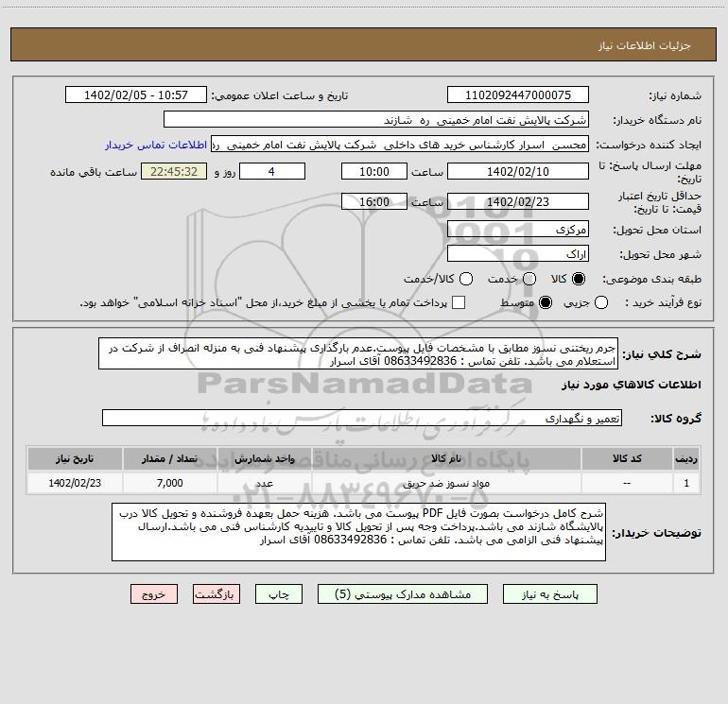Click delivery city field اراک
Viewport: 728px width, 704px height.
[518, 253]
